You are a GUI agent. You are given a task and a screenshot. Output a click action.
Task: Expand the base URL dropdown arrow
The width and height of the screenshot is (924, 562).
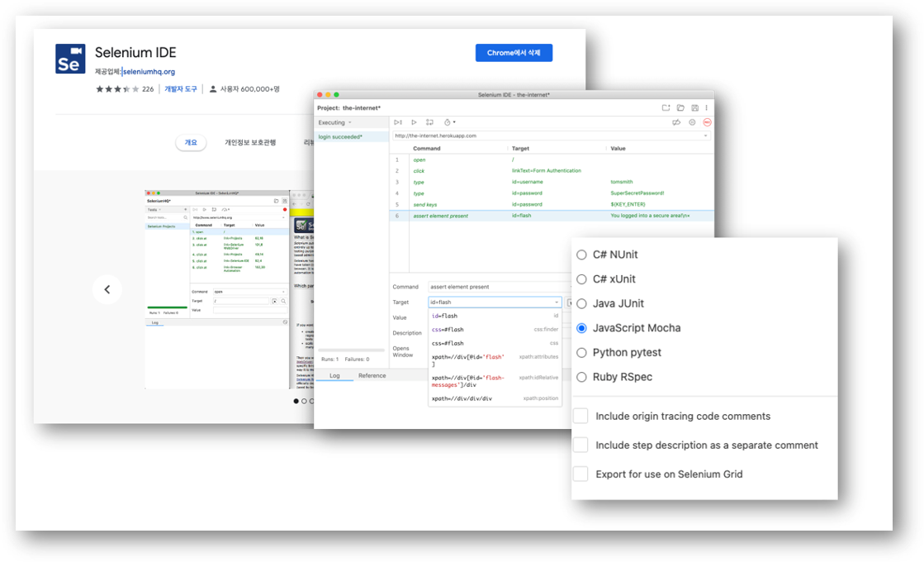click(x=705, y=136)
